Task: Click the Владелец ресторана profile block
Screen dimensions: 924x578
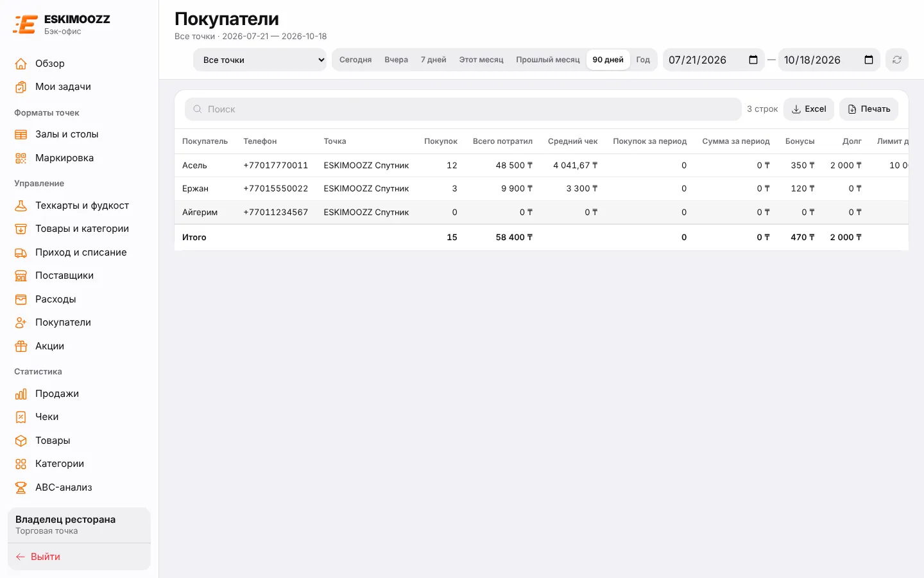Action: point(79,525)
